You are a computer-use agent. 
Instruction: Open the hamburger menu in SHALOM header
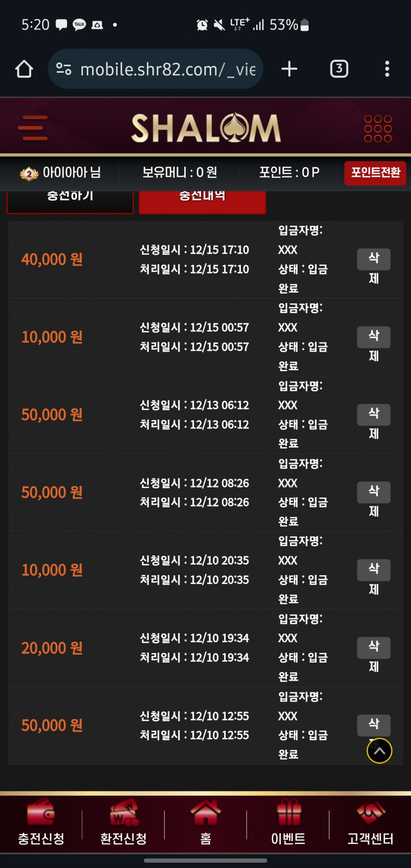point(33,128)
